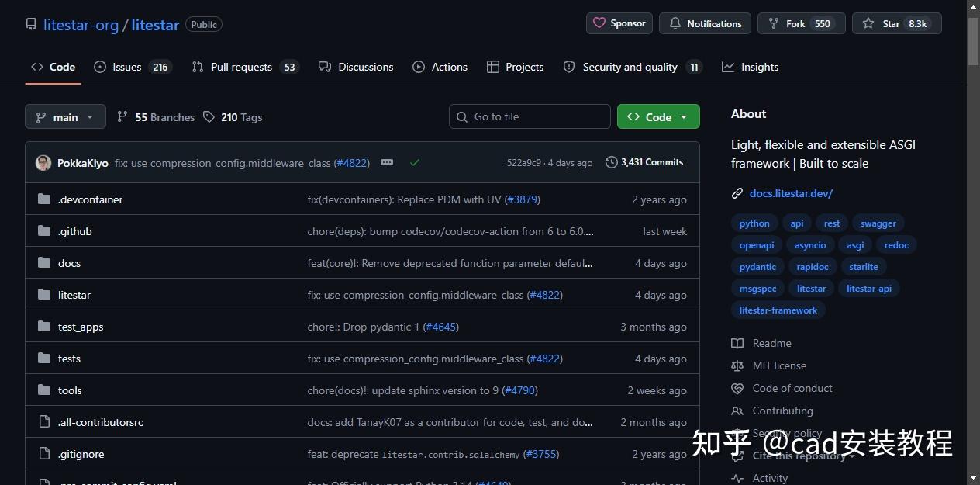Expand commit message ellipsis button
This screenshot has height=485, width=980.
[x=387, y=162]
